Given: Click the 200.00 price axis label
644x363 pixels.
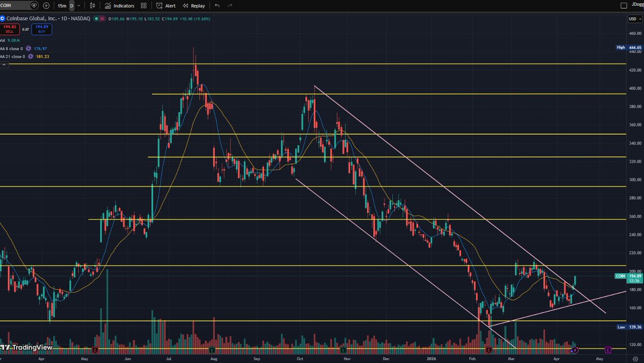Looking at the screenshot, I should click(635, 271).
